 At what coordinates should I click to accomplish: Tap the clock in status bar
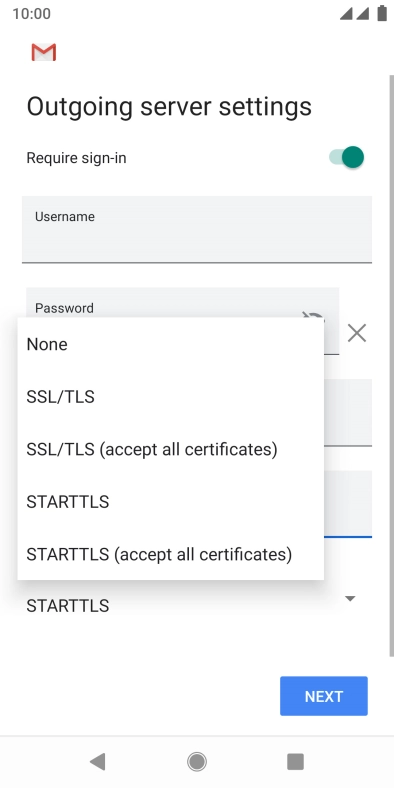click(x=32, y=14)
